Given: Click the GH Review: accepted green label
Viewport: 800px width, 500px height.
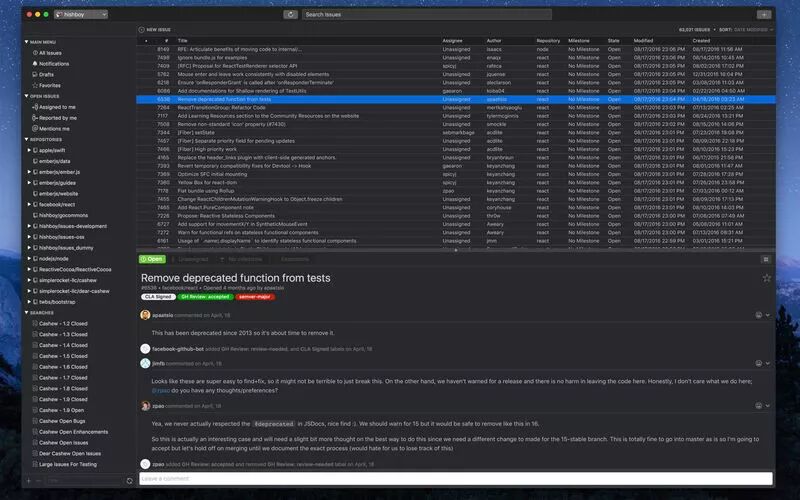Looking at the screenshot, I should pos(205,296).
